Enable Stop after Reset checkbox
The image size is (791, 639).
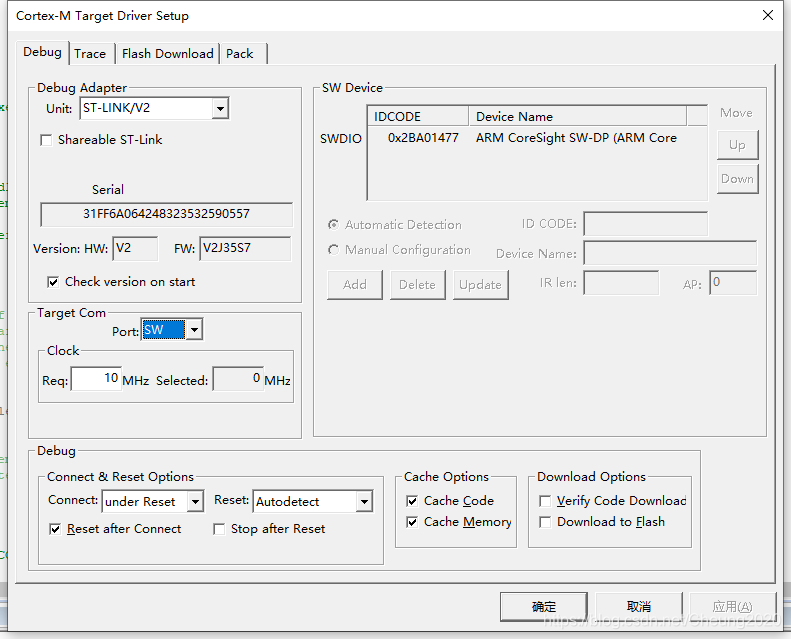pos(219,529)
